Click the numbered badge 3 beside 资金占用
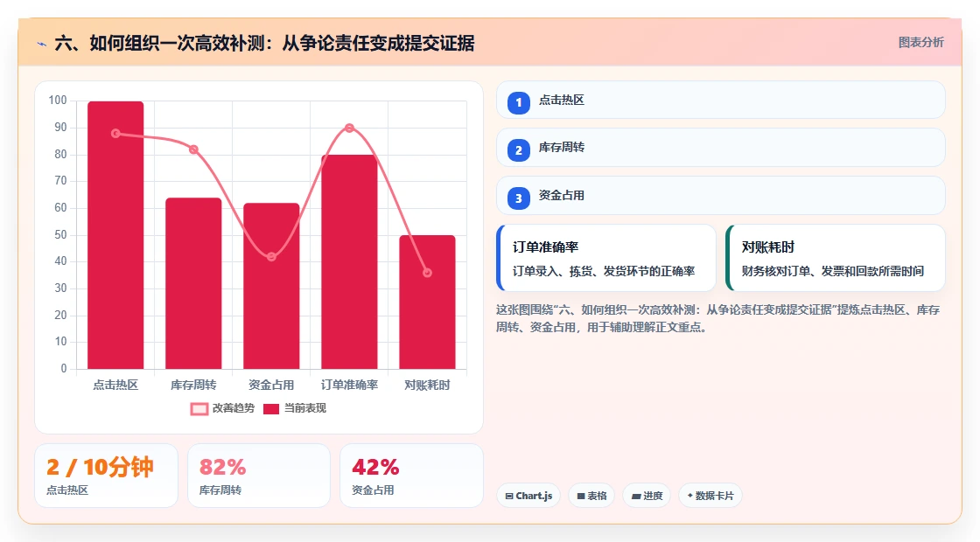 pos(518,198)
